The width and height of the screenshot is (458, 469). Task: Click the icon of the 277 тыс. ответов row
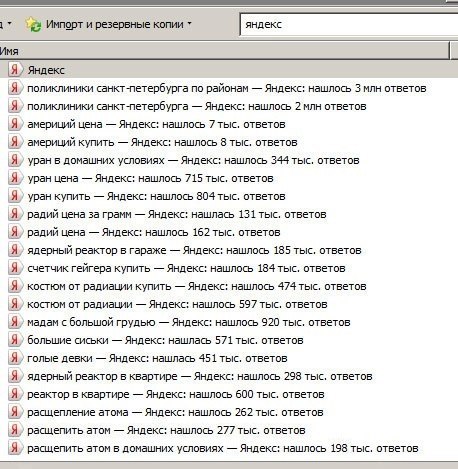click(x=15, y=430)
